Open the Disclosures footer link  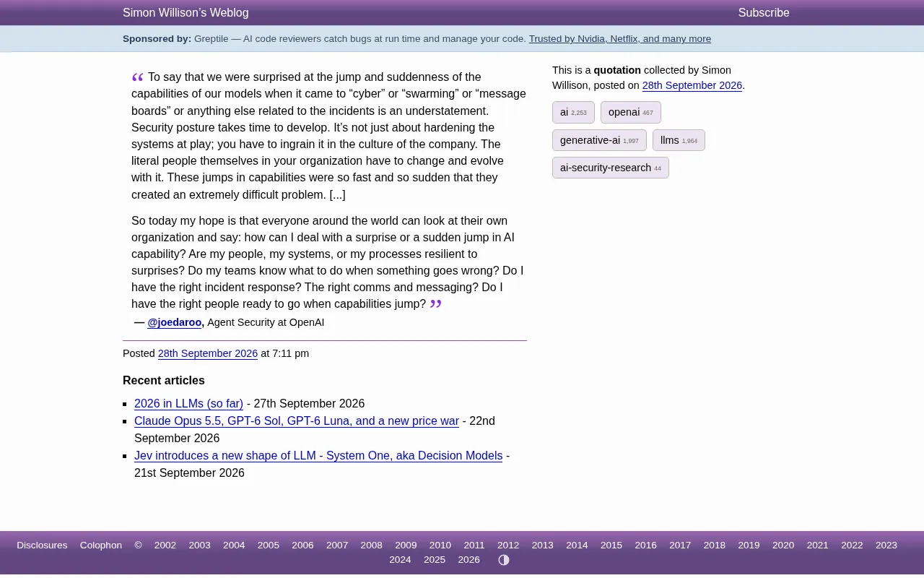pos(42,545)
